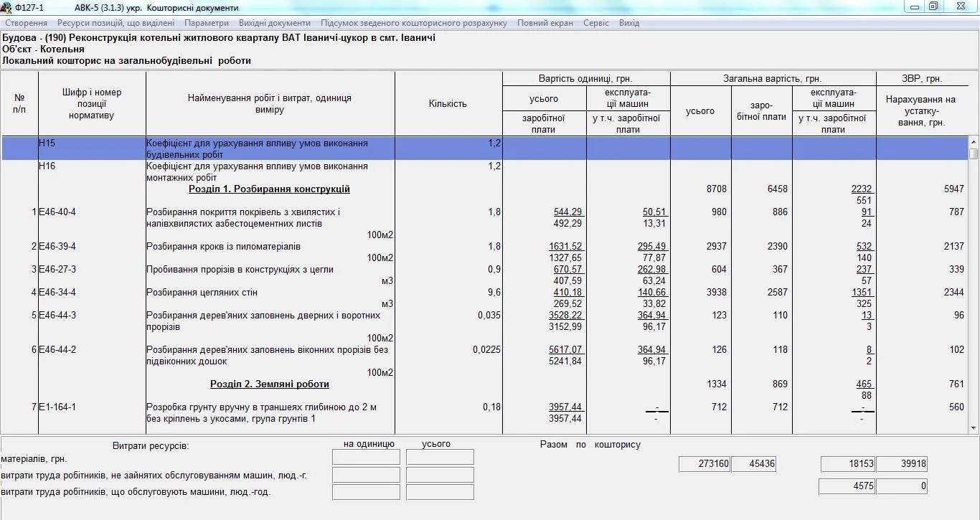Click the table scrollbar up arrow
Image resolution: width=980 pixels, height=520 pixels.
[974, 142]
